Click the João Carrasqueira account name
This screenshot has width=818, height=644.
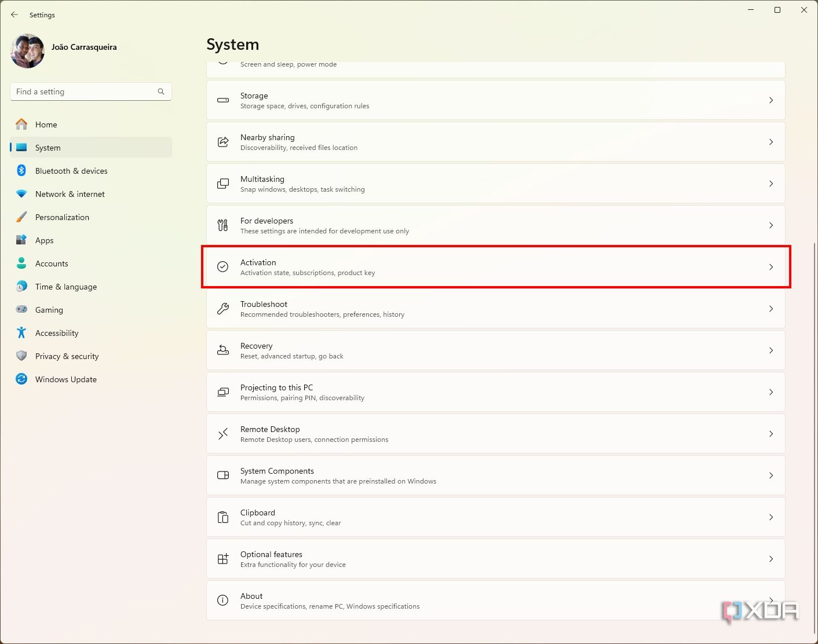pos(84,47)
